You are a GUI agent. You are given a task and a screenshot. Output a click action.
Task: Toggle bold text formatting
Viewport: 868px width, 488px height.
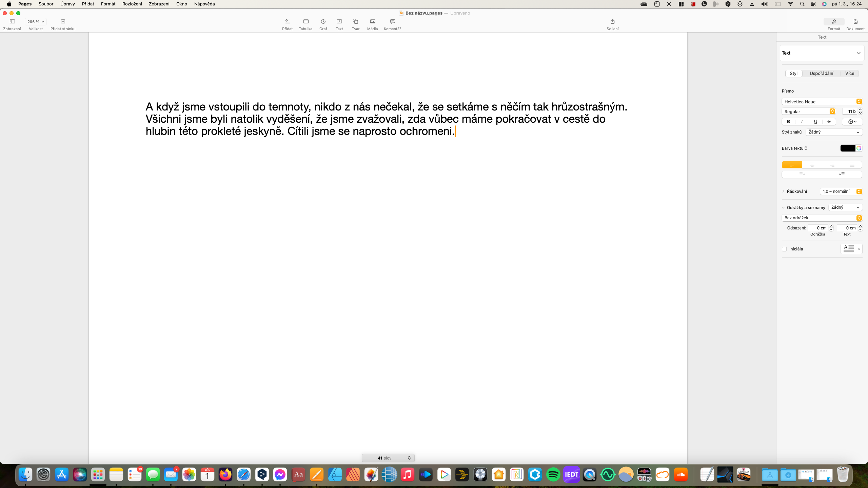pos(788,122)
